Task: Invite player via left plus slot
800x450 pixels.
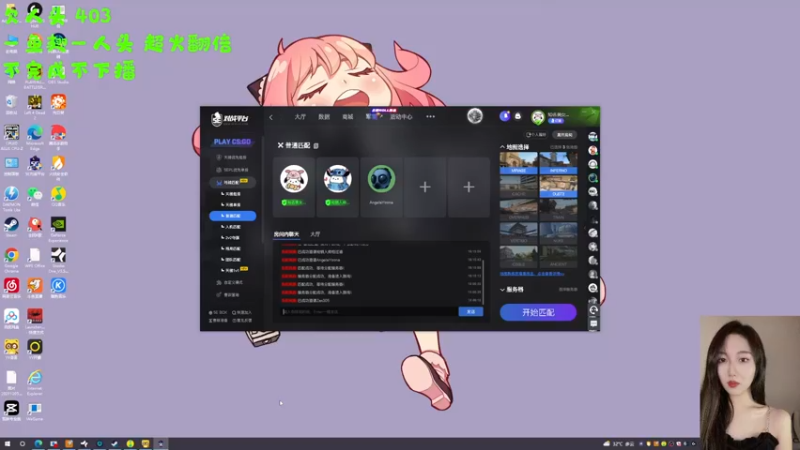Action: click(x=425, y=187)
